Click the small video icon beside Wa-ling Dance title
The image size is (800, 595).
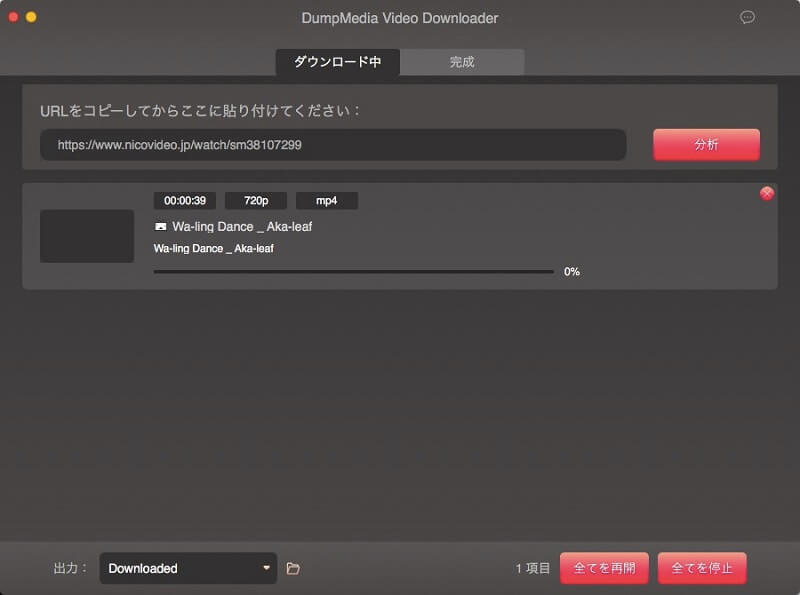(161, 227)
